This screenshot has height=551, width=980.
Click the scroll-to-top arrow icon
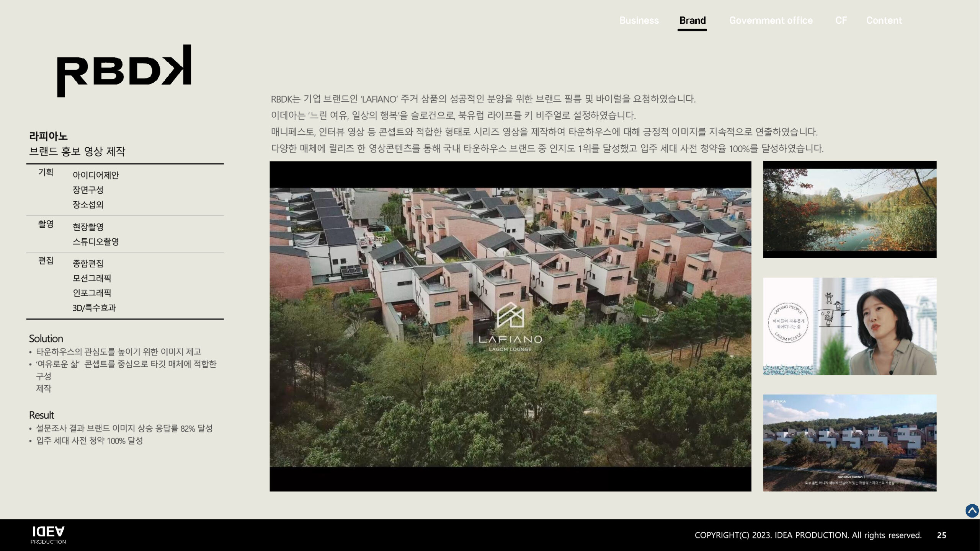972,510
